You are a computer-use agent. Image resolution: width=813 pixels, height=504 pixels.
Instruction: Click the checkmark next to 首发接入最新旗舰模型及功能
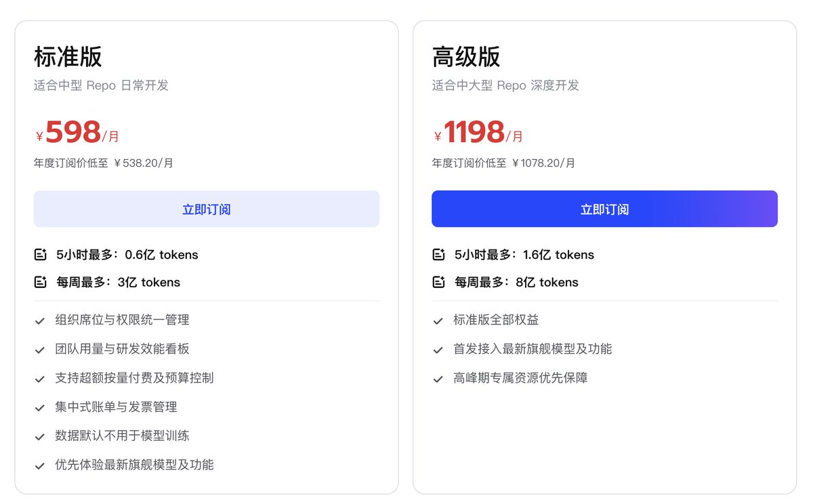click(438, 350)
